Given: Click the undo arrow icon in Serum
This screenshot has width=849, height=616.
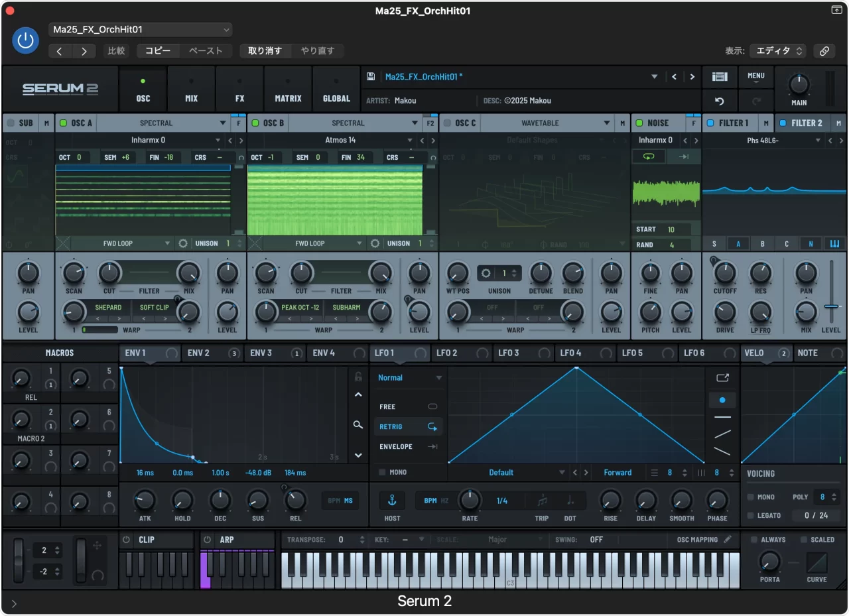Looking at the screenshot, I should [720, 101].
